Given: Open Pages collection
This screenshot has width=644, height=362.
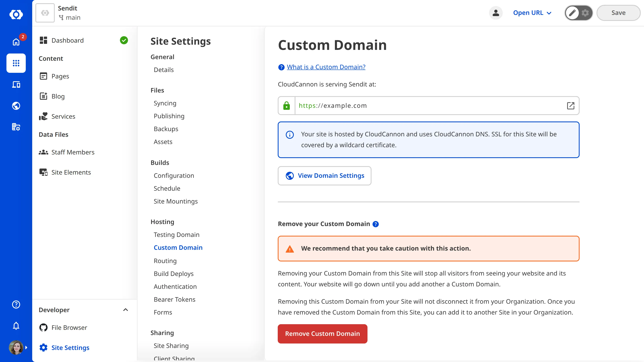Looking at the screenshot, I should (60, 76).
